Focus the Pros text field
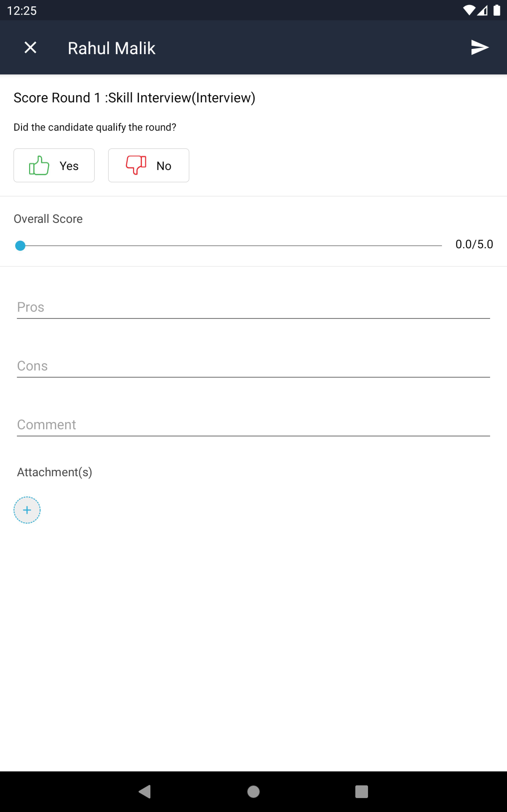Screen dimensions: 507x812 tap(253, 307)
